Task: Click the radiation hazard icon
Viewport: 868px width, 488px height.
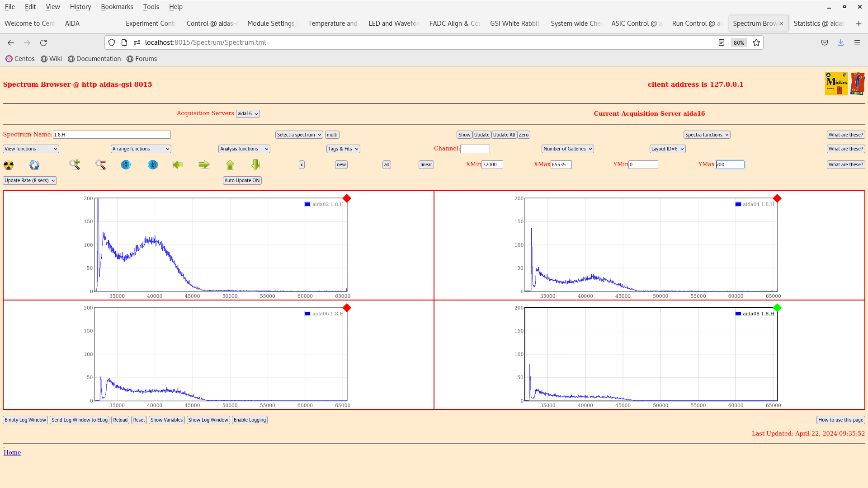Action: [9, 165]
